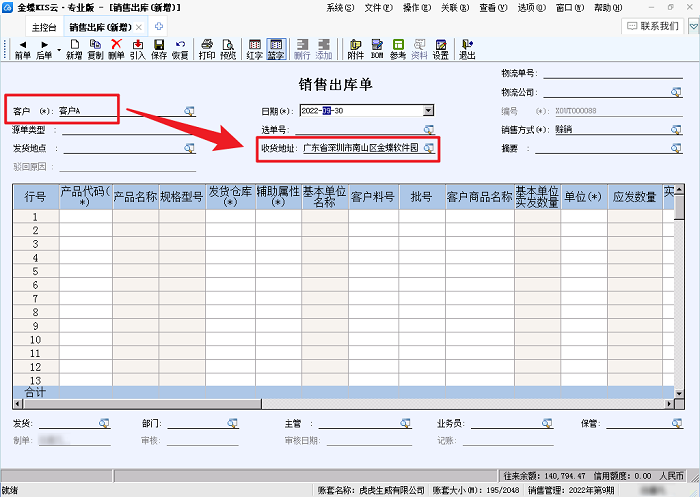Open the lookup for 客户 field
The width and height of the screenshot is (700, 497).
(189, 111)
